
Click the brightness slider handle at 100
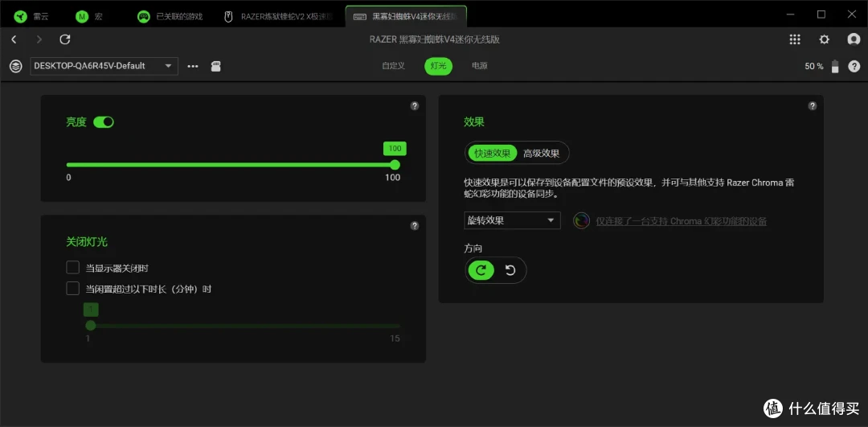tap(395, 165)
